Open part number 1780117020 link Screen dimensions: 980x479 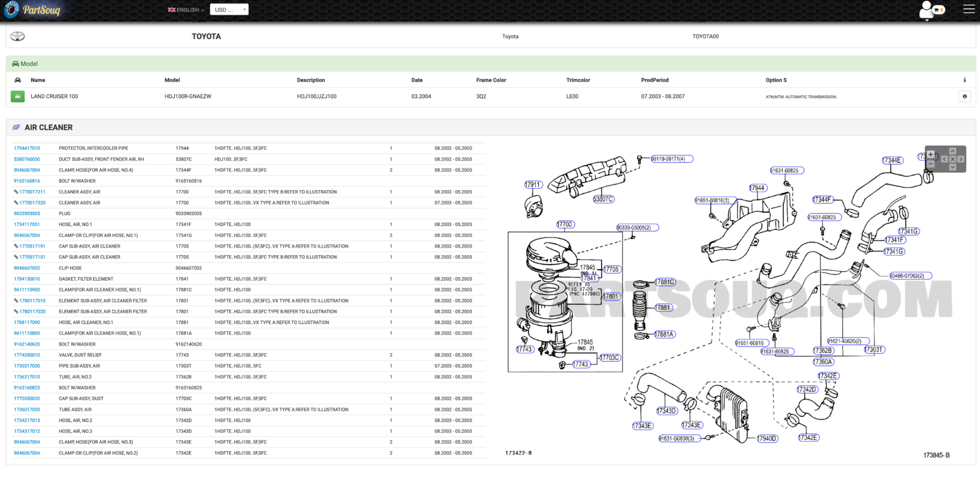tap(32, 311)
